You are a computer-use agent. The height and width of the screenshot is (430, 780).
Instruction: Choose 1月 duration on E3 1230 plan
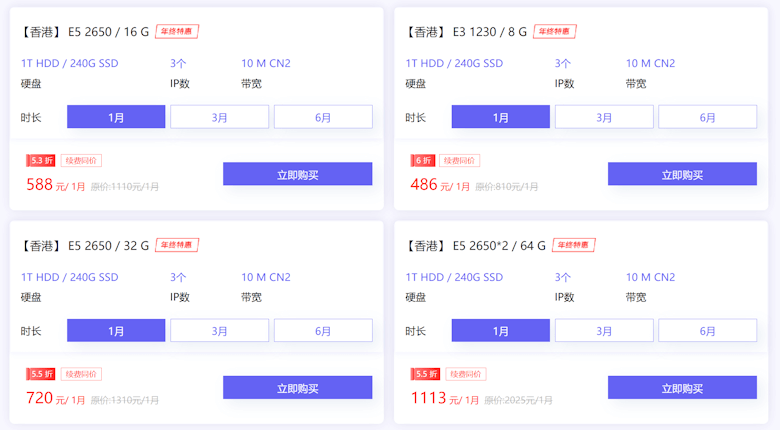(500, 117)
